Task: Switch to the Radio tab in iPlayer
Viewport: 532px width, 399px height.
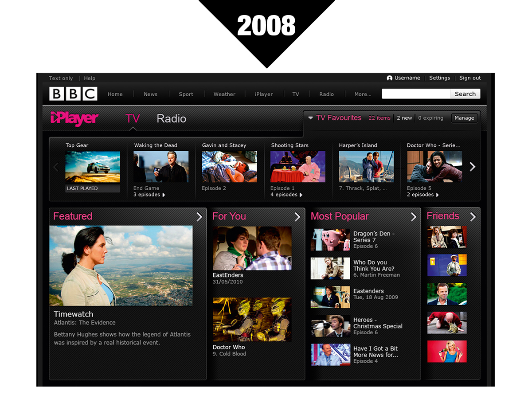Action: (171, 119)
